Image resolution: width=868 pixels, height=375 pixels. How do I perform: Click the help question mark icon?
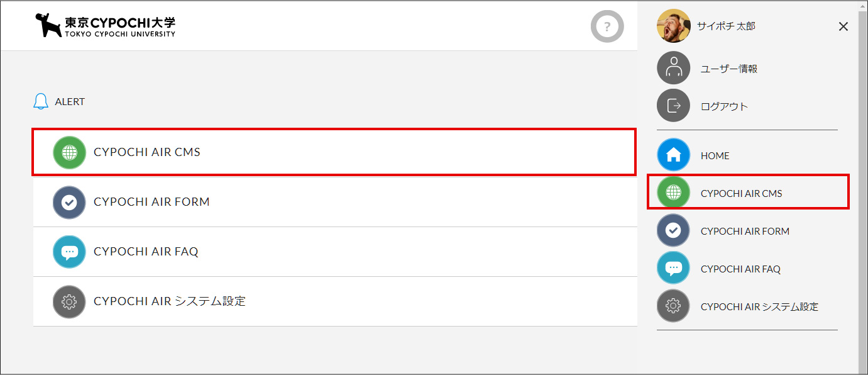coord(607,26)
